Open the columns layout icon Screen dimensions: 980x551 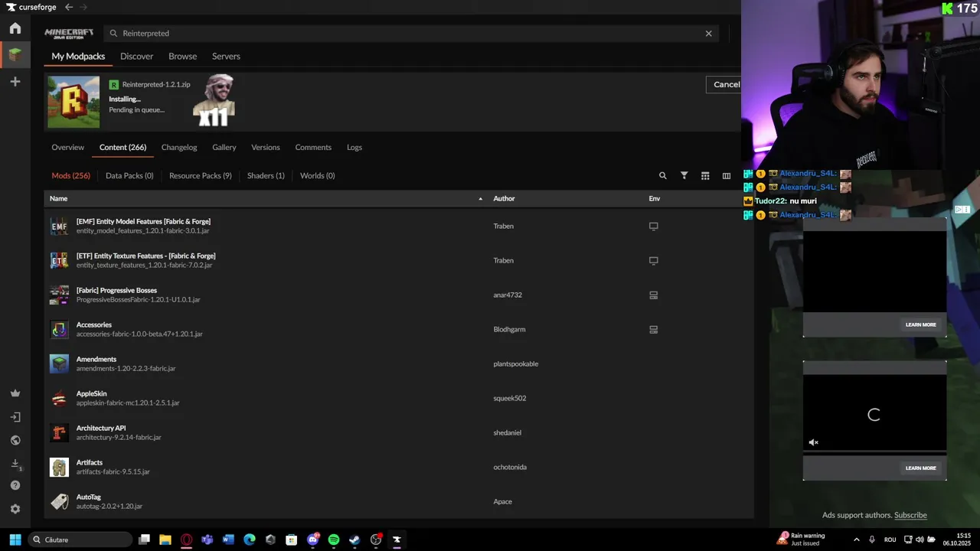pyautogui.click(x=727, y=176)
